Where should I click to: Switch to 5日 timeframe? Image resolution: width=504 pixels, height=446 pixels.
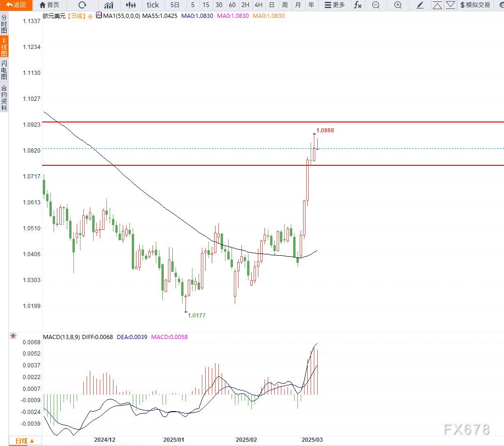[x=175, y=5]
